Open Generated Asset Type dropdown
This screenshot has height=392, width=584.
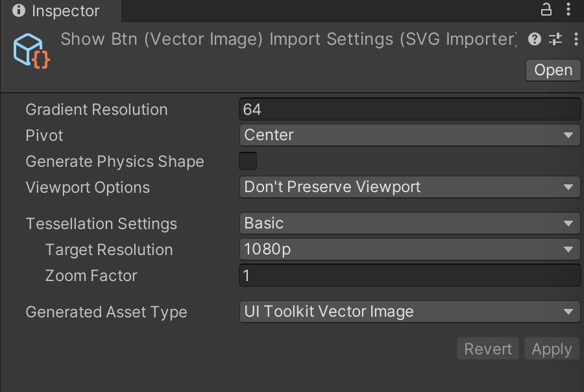[x=409, y=312]
